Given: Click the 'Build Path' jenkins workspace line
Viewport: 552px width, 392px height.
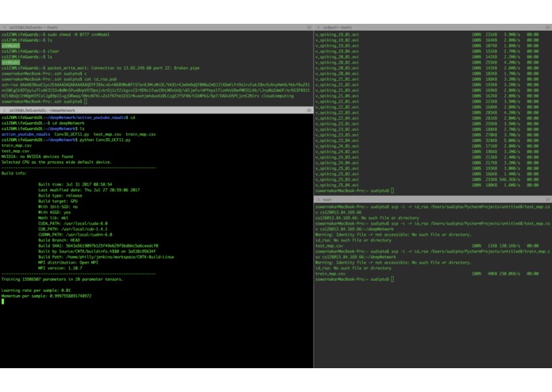Looking at the screenshot, I should [x=106, y=257].
